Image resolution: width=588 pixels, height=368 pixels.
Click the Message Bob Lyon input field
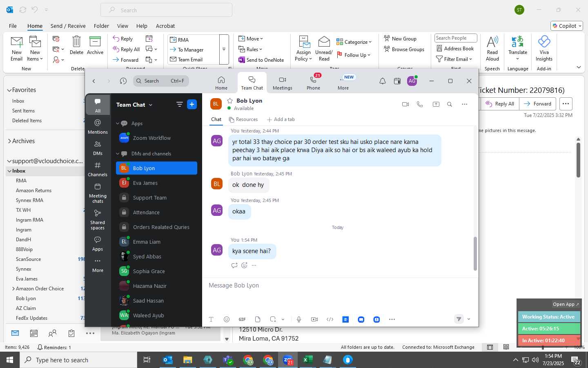coord(340,285)
